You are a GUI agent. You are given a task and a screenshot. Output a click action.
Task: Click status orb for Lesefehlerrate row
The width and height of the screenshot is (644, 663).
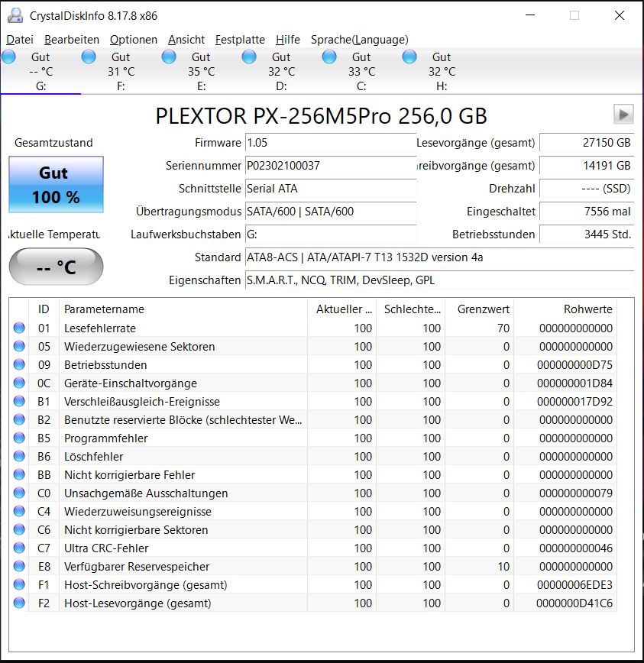19,328
